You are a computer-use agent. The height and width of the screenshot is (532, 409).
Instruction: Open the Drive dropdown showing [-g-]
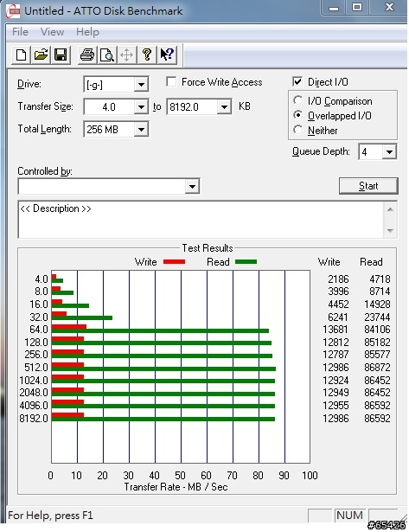(x=141, y=84)
